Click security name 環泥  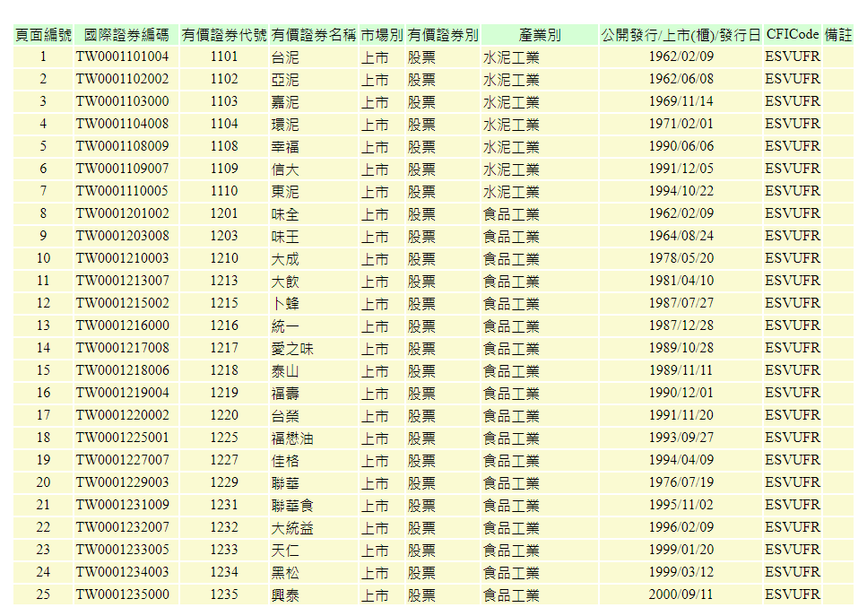point(285,125)
